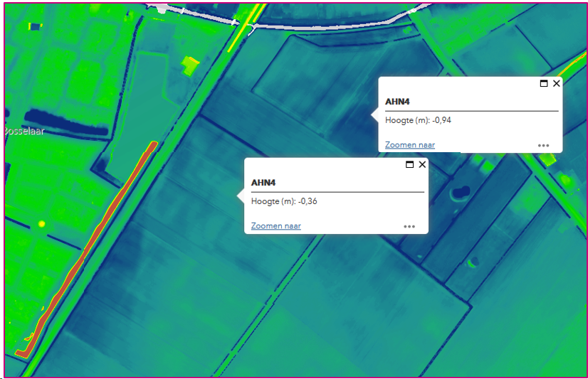Close the popup showing Hoogte -0,94
Viewport: 588px width, 379px height.
point(557,83)
